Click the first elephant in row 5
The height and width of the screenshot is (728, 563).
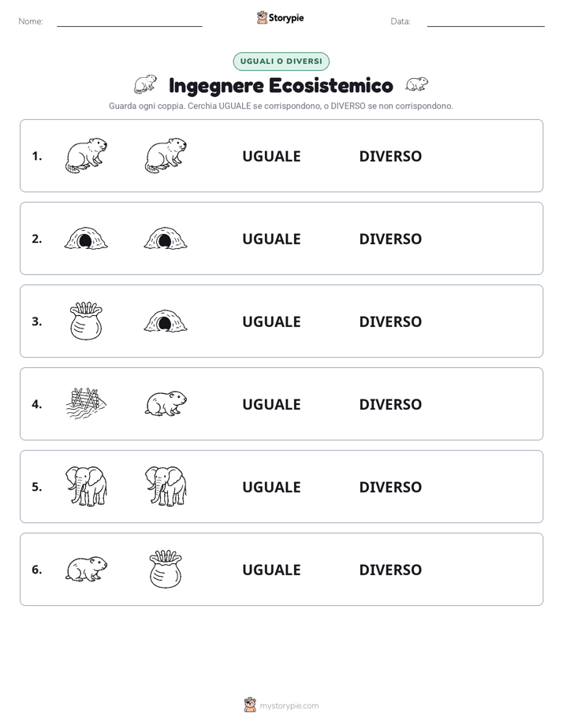(86, 486)
